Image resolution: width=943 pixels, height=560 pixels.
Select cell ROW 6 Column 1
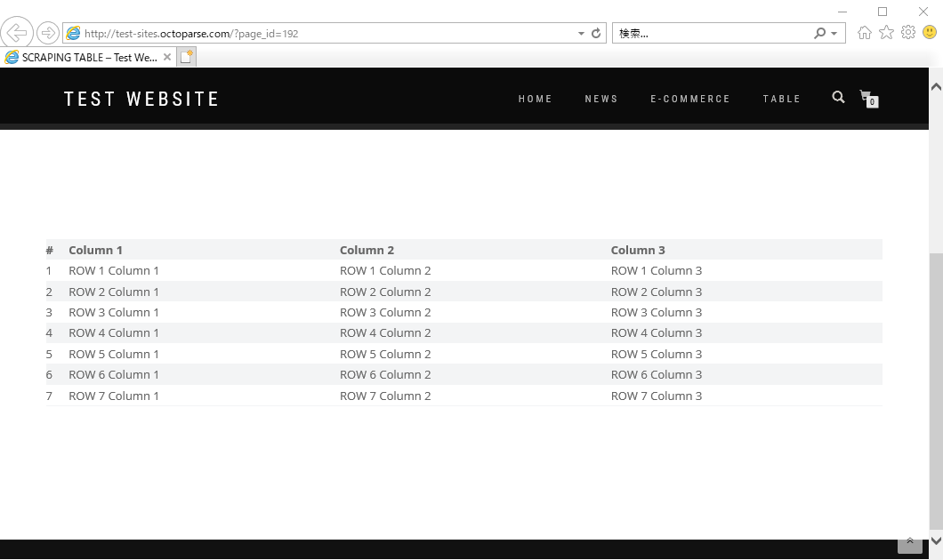pos(114,375)
